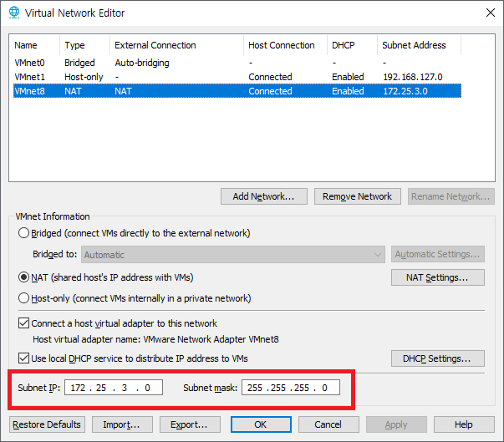The image size is (504, 442).
Task: Click the Subnet mask input field
Action: pos(291,388)
